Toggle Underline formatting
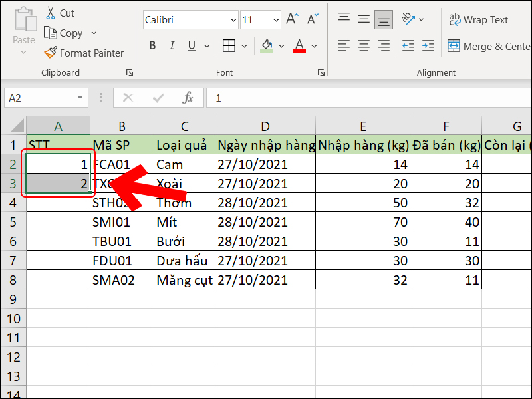 [x=191, y=45]
